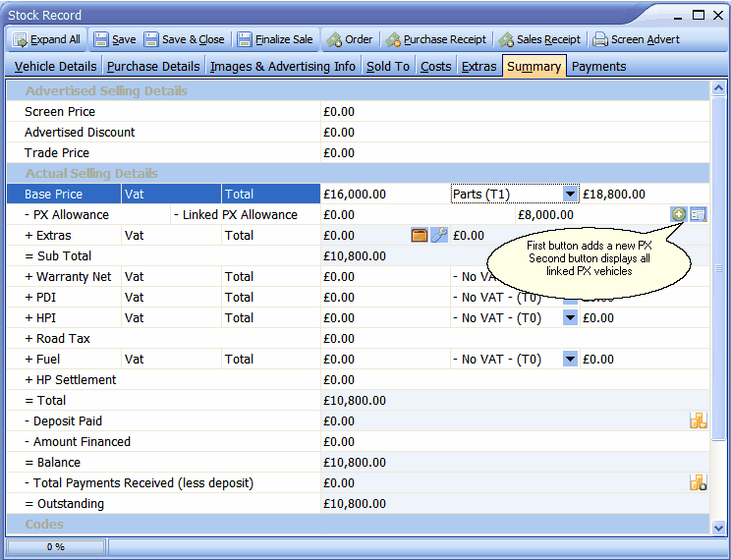The image size is (731, 560).
Task: Open the Extras box icon
Action: click(x=420, y=235)
